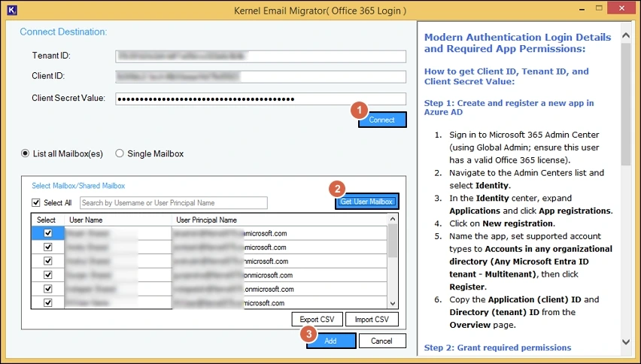Uncheck the sixth mailbox row checkbox

pyautogui.click(x=48, y=302)
